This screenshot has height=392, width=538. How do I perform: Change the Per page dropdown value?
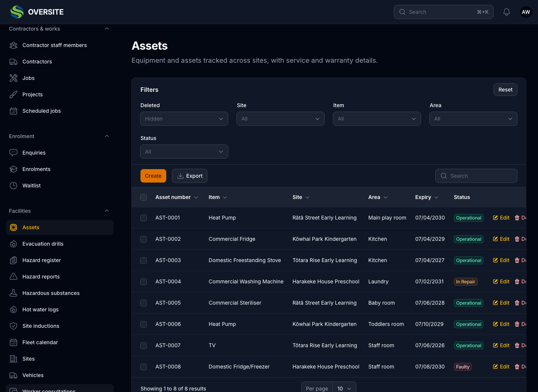pos(344,388)
